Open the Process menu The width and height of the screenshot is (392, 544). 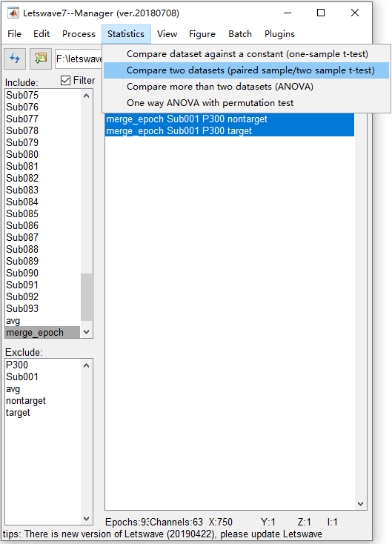click(79, 34)
